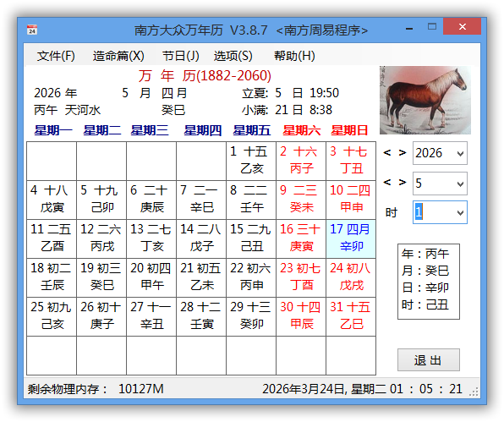
Task: Select May 9 二三 癸未
Action: (301, 200)
